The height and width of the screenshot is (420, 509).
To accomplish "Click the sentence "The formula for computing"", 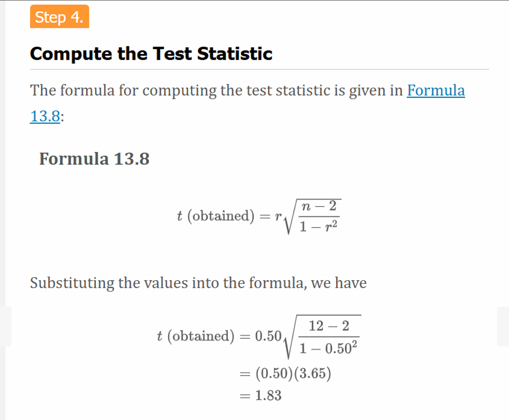I will click(217, 91).
